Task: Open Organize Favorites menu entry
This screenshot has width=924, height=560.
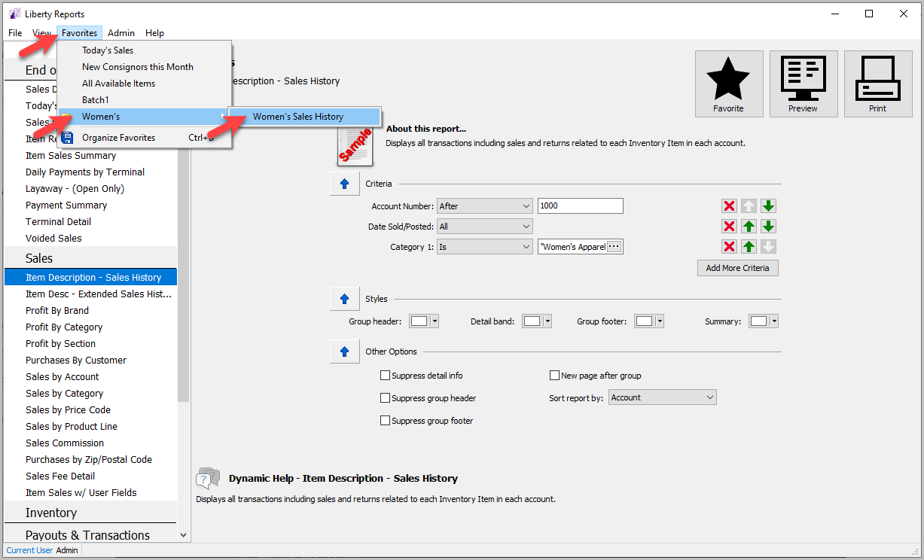Action: (x=144, y=138)
